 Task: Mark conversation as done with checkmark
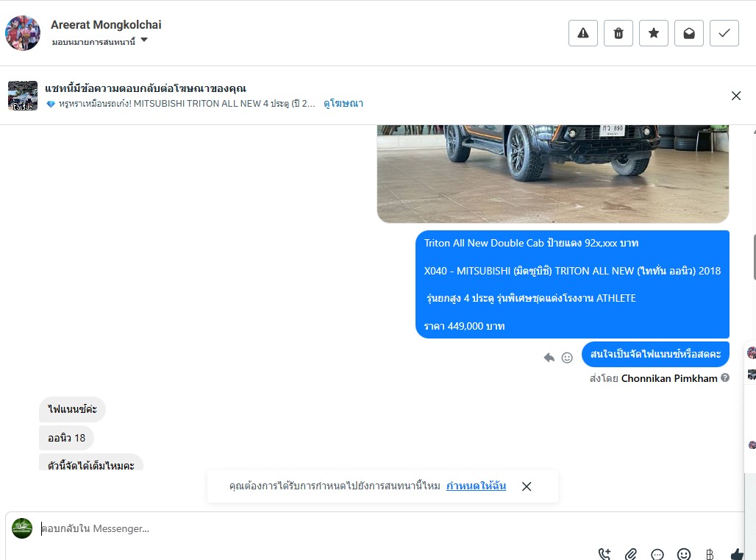tap(724, 33)
